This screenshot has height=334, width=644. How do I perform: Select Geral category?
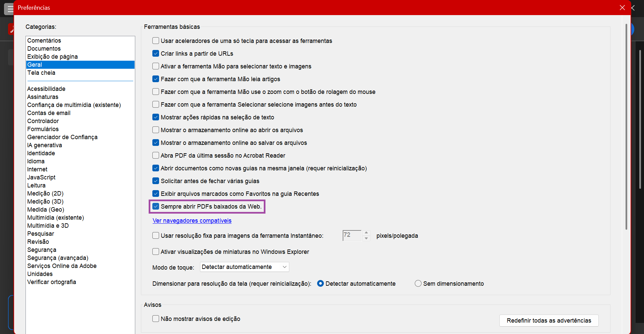80,65
